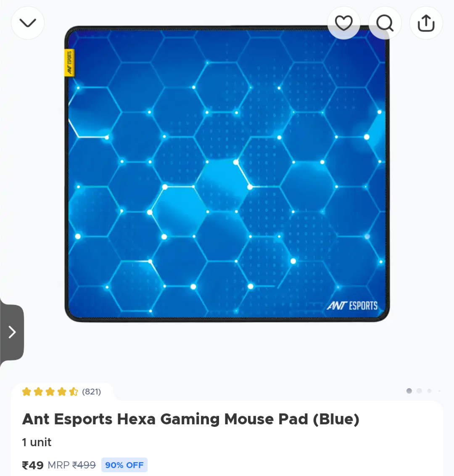The width and height of the screenshot is (454, 476).
Task: Open search with magnifying glass icon
Action: click(385, 23)
